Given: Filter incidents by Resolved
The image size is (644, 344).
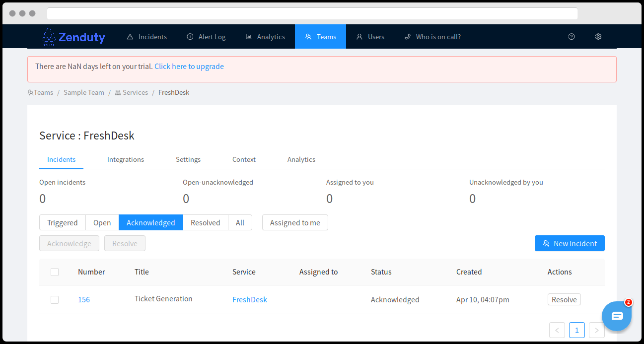Looking at the screenshot, I should click(206, 222).
